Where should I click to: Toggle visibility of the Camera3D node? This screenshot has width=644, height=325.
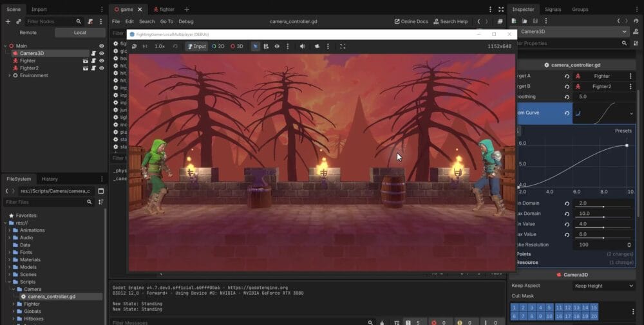click(x=102, y=53)
